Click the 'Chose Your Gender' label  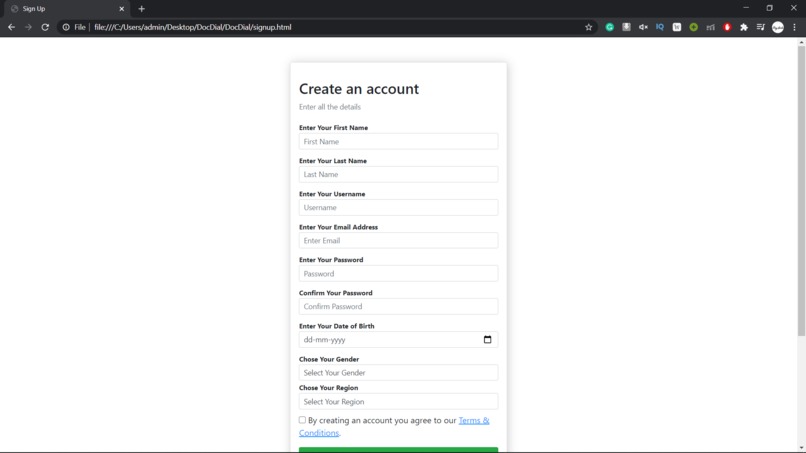coord(329,359)
